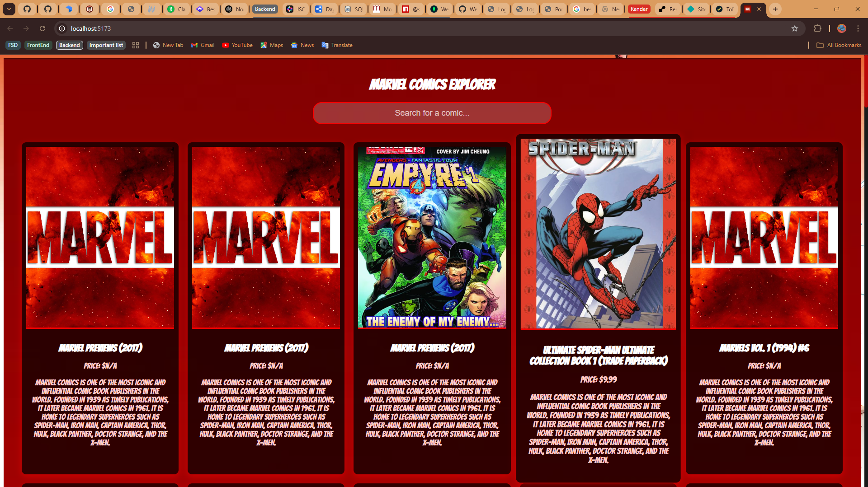Open the All Bookmarks folder

tap(839, 45)
